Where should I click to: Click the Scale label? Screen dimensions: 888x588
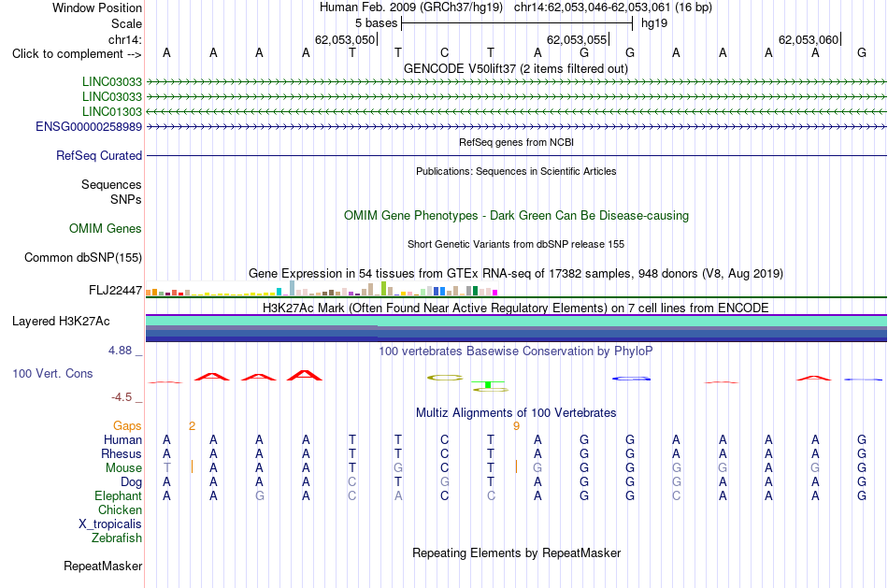127,23
